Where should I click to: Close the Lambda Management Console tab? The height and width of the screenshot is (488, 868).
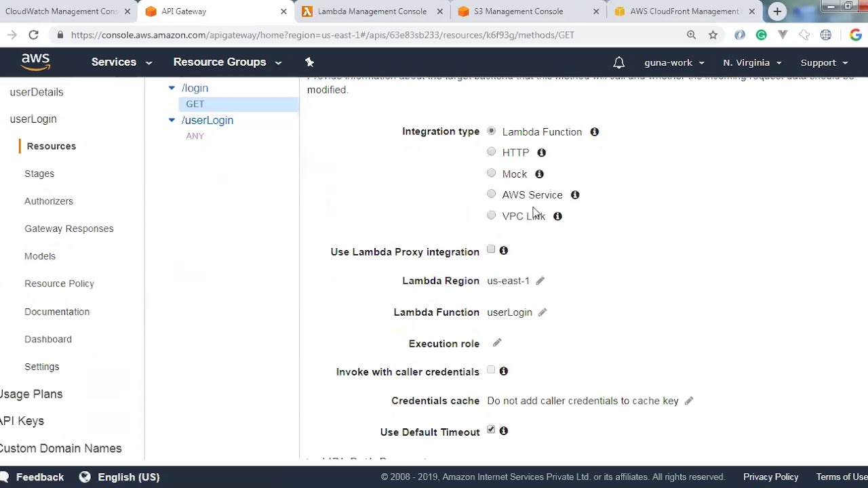pos(440,12)
